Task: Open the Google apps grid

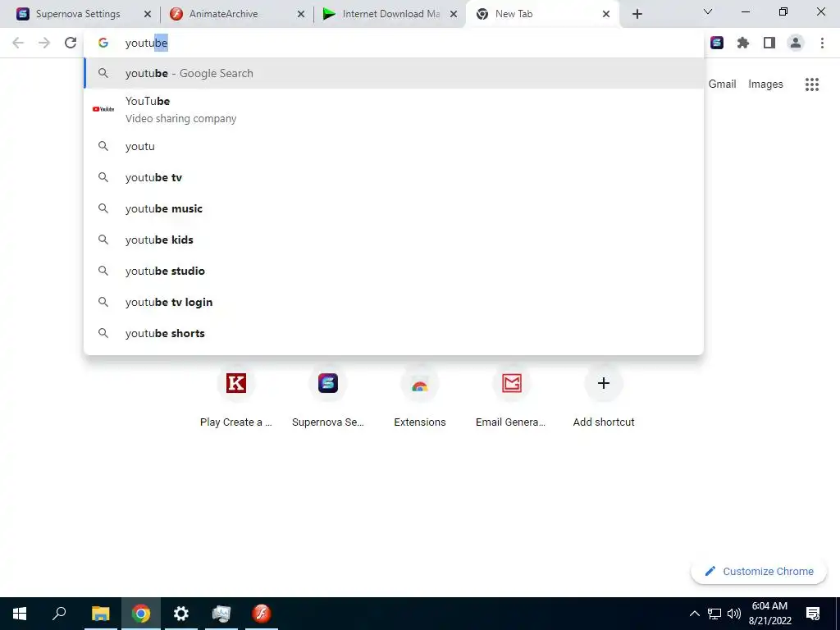Action: pyautogui.click(x=811, y=84)
